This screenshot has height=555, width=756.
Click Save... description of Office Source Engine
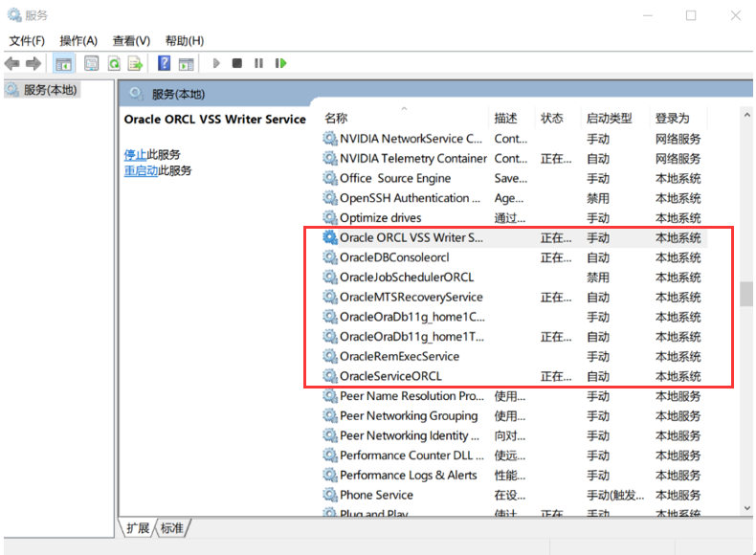511,178
